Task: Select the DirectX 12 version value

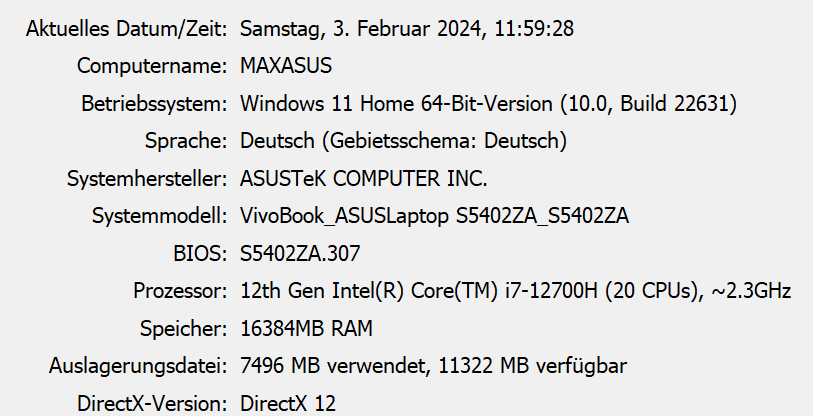Action: tap(288, 404)
